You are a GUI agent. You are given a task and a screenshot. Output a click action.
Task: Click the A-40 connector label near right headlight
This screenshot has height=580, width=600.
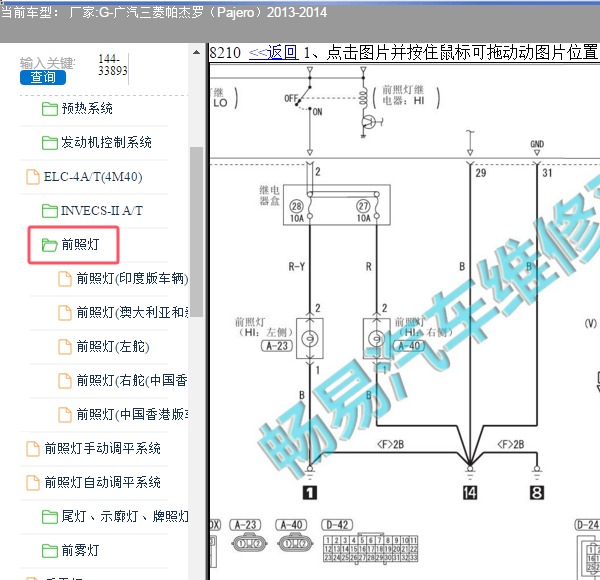click(409, 346)
